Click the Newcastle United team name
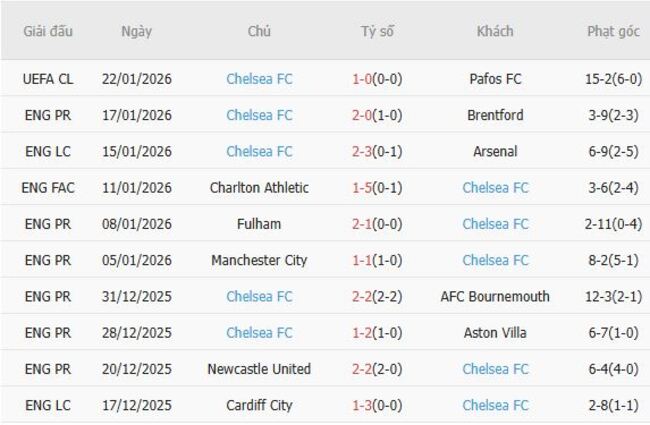This screenshot has height=425, width=650. point(259,369)
